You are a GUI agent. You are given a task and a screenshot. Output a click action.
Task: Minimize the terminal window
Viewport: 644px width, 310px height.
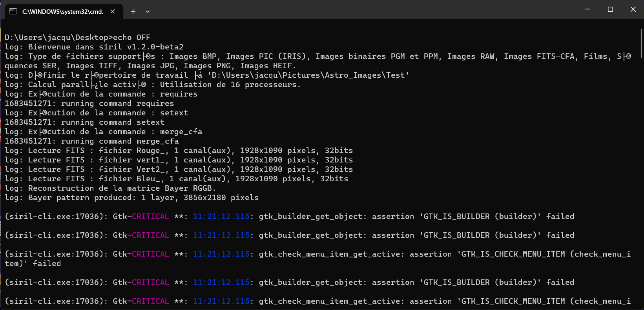(587, 9)
